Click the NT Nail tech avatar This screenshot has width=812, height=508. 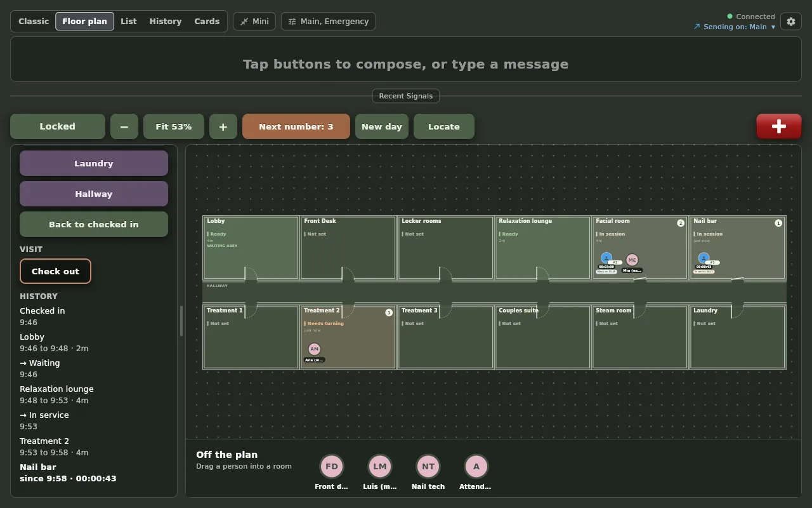pyautogui.click(x=428, y=466)
